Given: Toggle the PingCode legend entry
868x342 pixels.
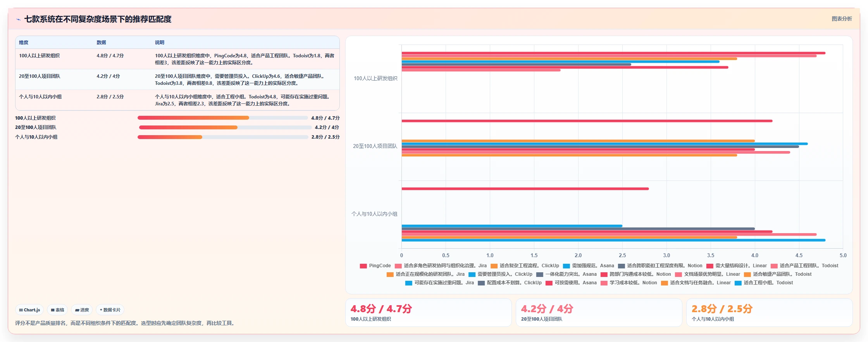Looking at the screenshot, I should (x=375, y=266).
